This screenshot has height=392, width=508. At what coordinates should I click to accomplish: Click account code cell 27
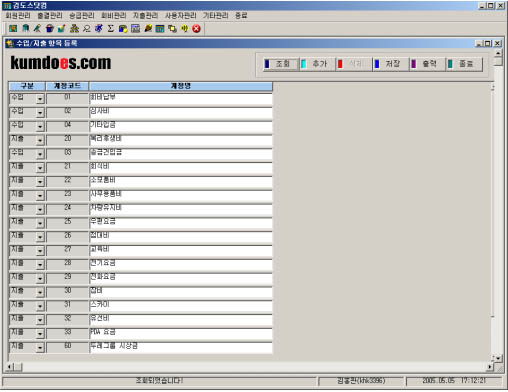[67, 251]
